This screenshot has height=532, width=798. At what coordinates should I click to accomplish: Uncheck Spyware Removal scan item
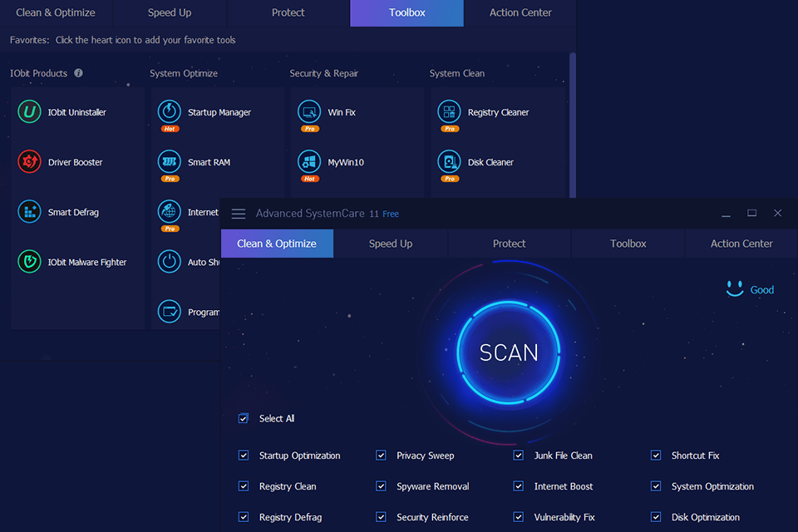click(x=381, y=485)
